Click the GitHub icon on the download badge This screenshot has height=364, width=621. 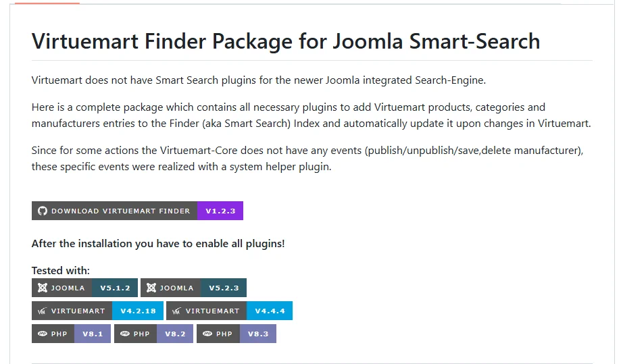pyautogui.click(x=43, y=211)
